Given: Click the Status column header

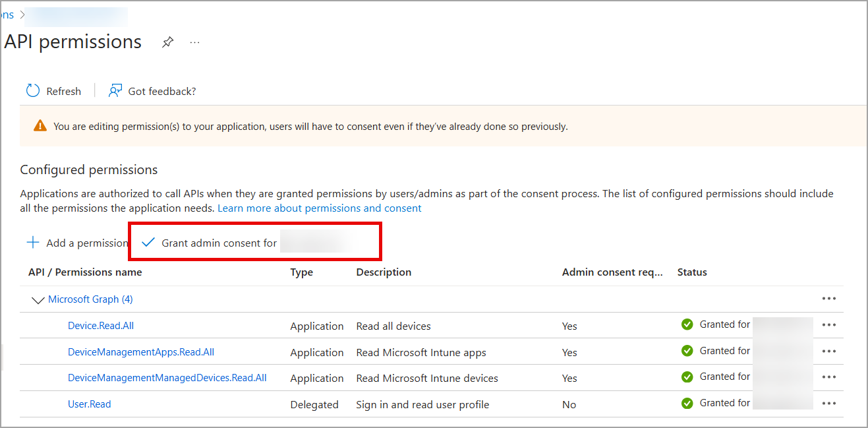Looking at the screenshot, I should (692, 272).
